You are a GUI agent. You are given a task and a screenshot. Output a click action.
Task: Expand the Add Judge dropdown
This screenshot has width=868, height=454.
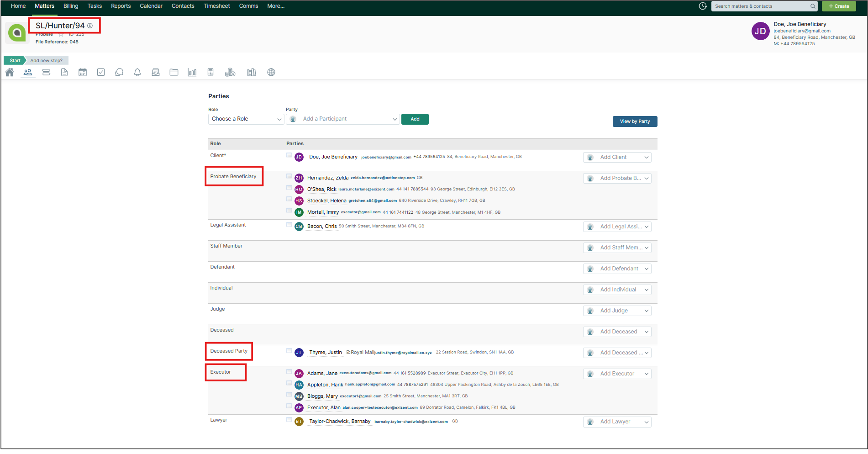617,311
